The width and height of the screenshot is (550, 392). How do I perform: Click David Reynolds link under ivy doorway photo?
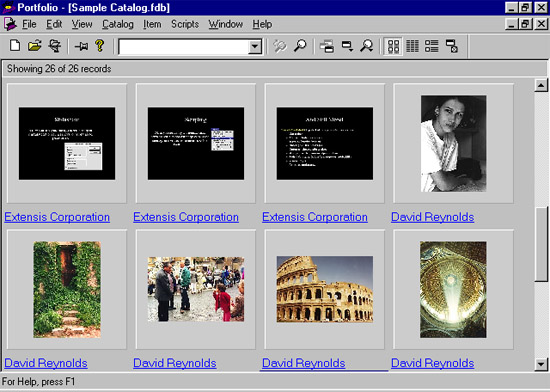coord(46,363)
